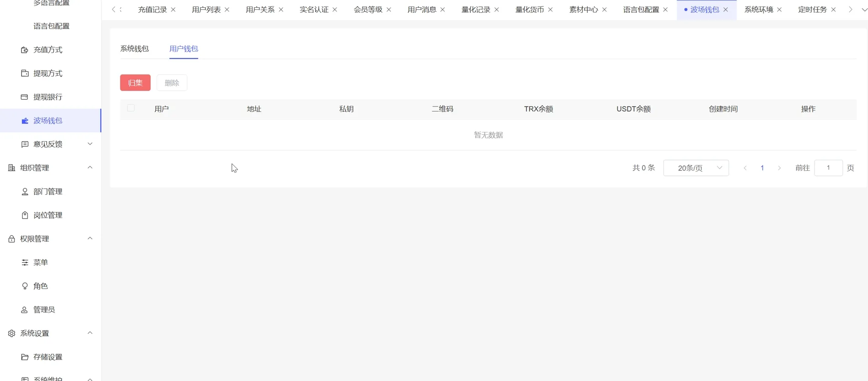Click the 充值方式 sidebar icon
This screenshot has width=868, height=381.
pos(25,50)
